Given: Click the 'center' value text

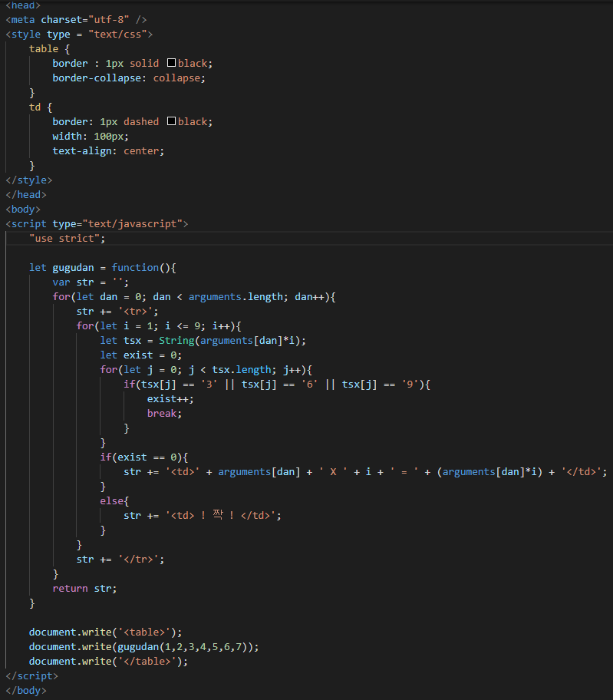Looking at the screenshot, I should [141, 151].
